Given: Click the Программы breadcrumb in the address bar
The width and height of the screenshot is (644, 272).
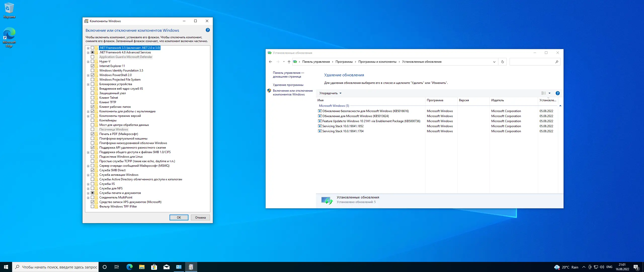Looking at the screenshot, I should point(344,62).
